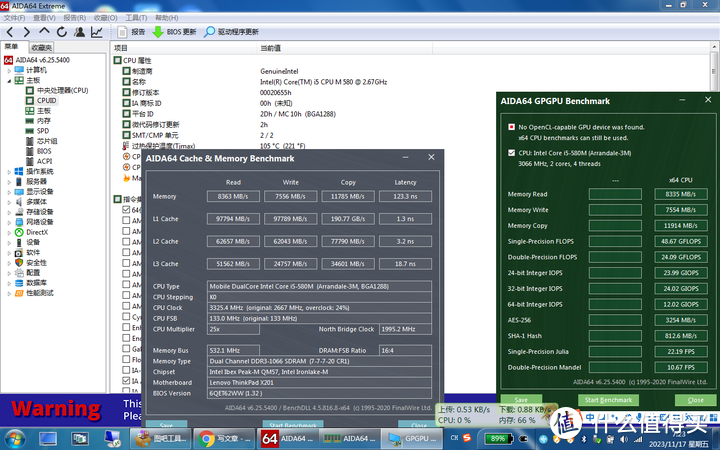Click the x64 CPU AES-256 result field
720x450 pixels.
(681, 320)
